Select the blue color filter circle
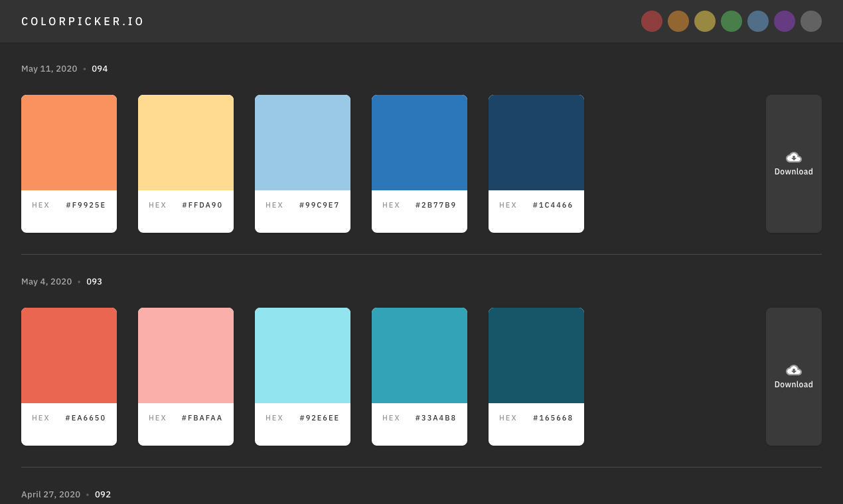 [x=758, y=21]
